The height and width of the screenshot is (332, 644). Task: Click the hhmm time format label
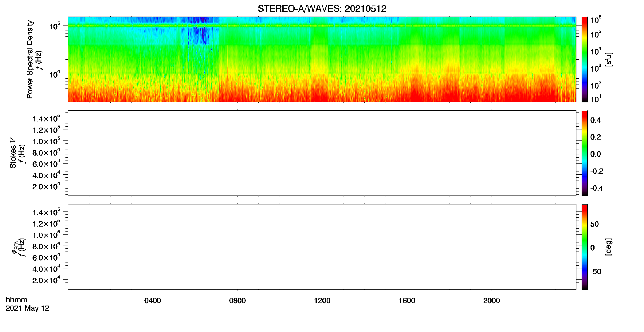(x=17, y=300)
